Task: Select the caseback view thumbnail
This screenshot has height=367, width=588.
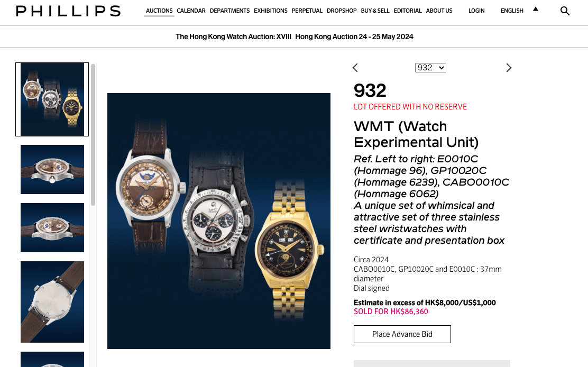Action: pos(52,302)
